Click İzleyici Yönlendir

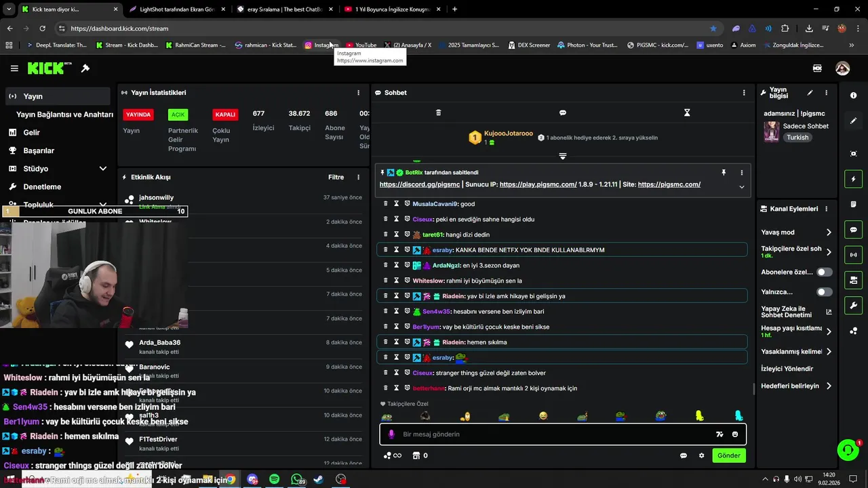click(787, 369)
